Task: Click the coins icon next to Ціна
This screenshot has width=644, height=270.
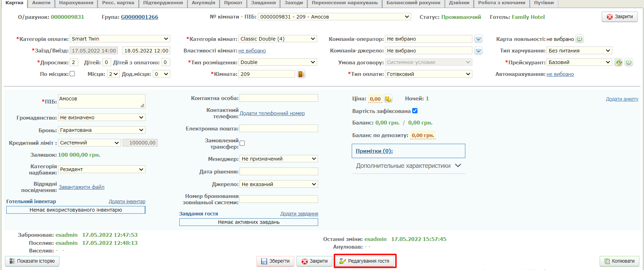Action: coord(388,99)
